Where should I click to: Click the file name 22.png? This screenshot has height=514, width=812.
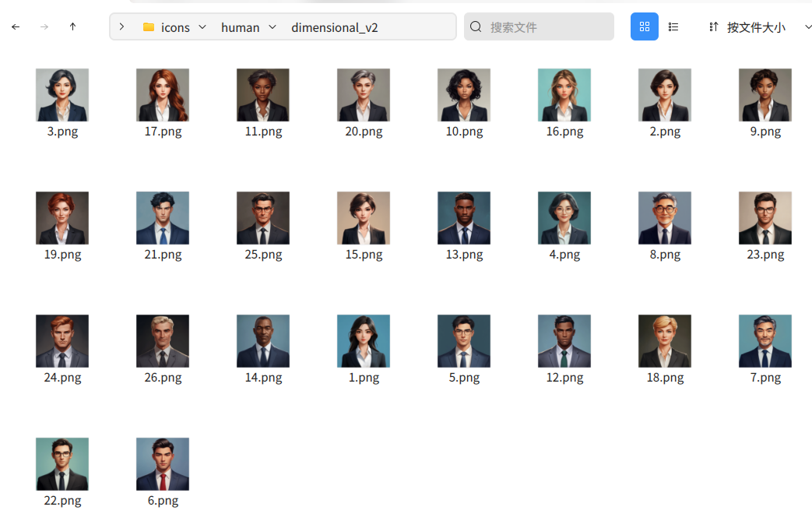coord(62,501)
